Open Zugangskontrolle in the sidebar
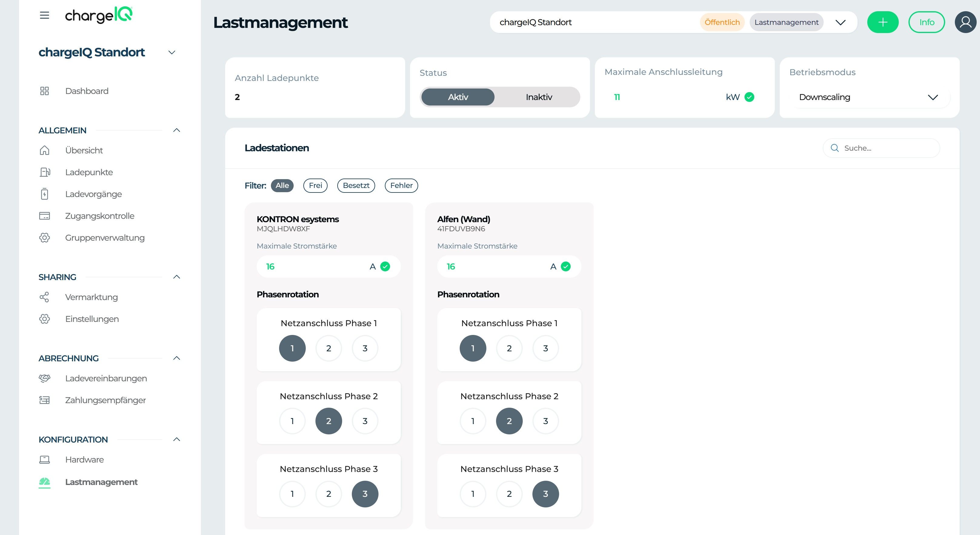Image resolution: width=980 pixels, height=535 pixels. point(100,216)
